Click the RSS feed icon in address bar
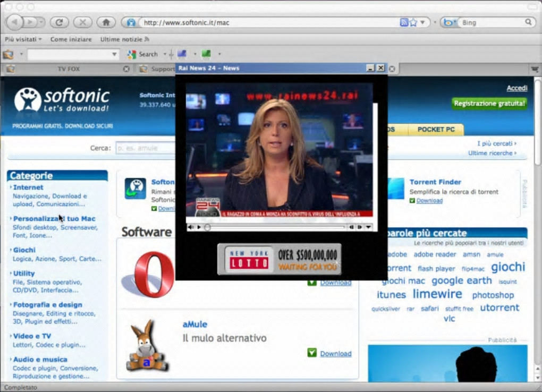This screenshot has height=392, width=542. tap(404, 22)
